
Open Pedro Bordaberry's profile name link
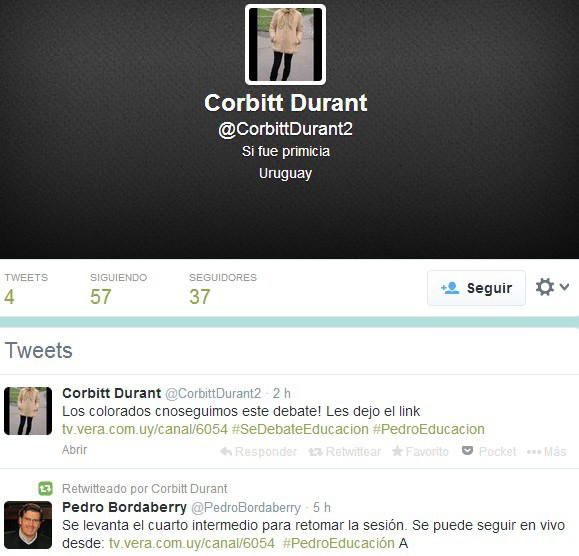[x=124, y=507]
